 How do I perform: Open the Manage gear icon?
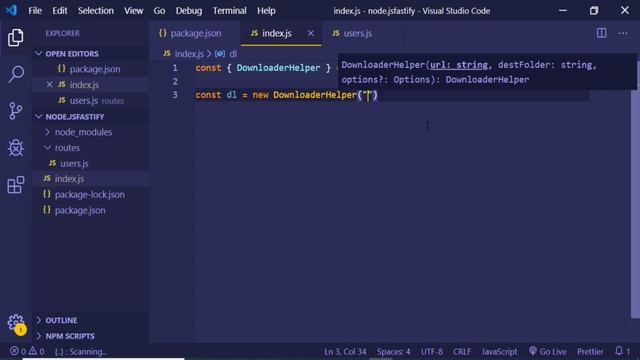[x=16, y=323]
